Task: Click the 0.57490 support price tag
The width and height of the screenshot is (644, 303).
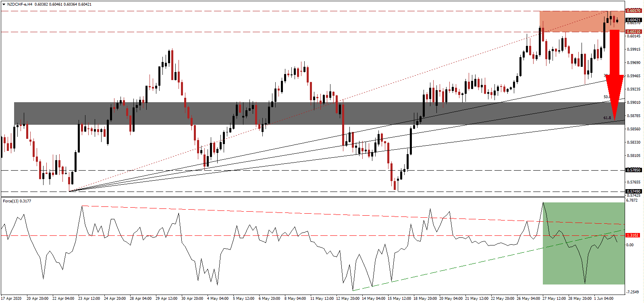Action: (x=633, y=192)
